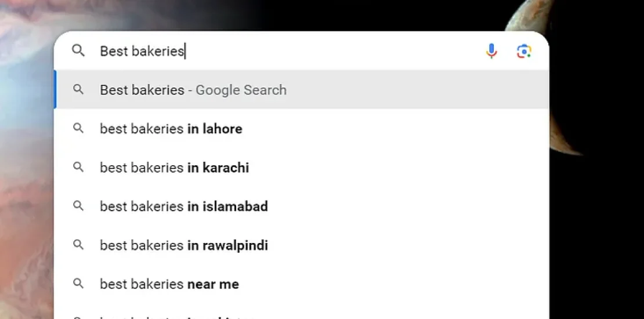Choose "best bakeries in rawalpindi" suggestion
Image resolution: width=644 pixels, height=319 pixels.
click(x=184, y=245)
